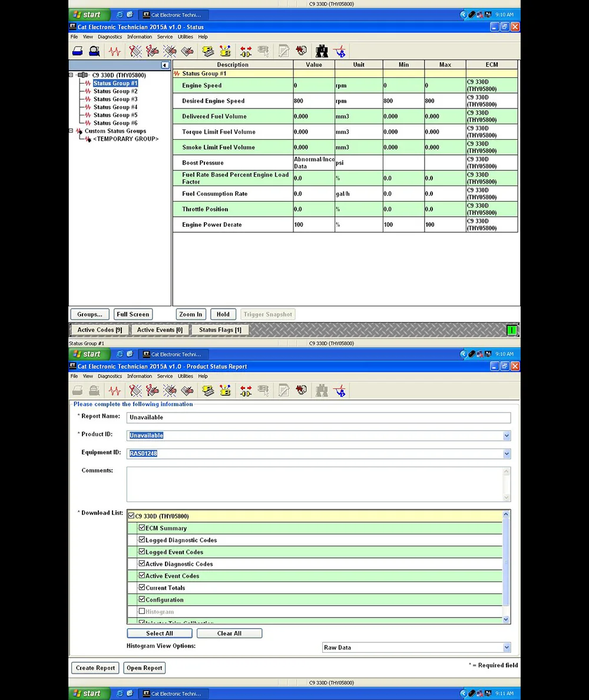
Task: Open Active Diagnostic Codes icon in Product Status Report window
Action: coord(135,391)
